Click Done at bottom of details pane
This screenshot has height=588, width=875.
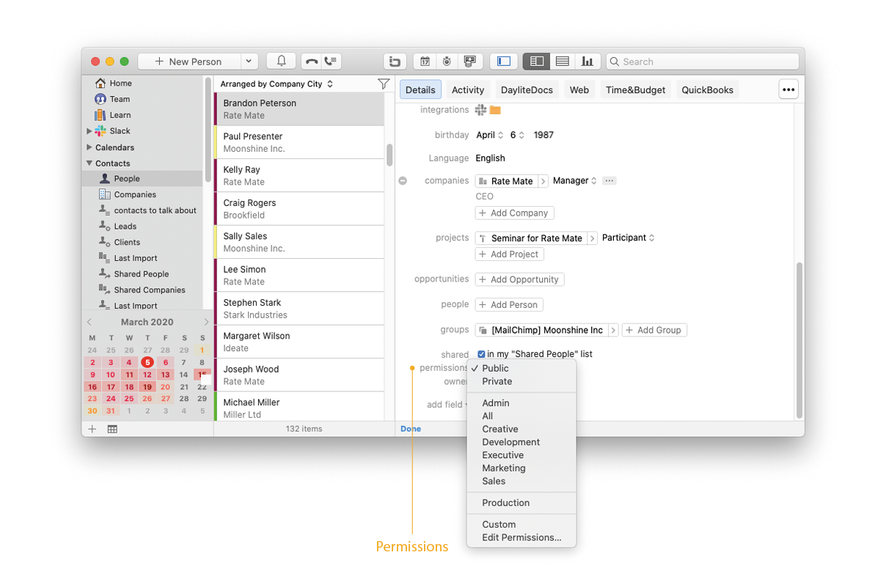tap(411, 429)
